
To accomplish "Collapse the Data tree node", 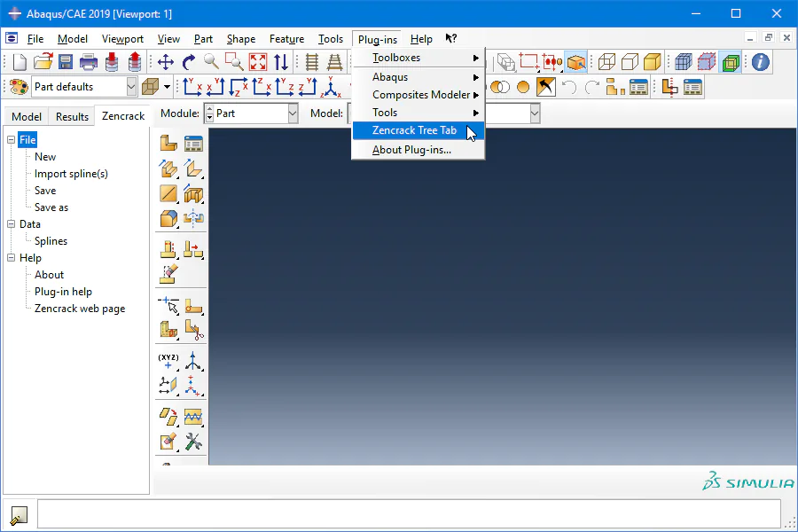I will (x=12, y=224).
